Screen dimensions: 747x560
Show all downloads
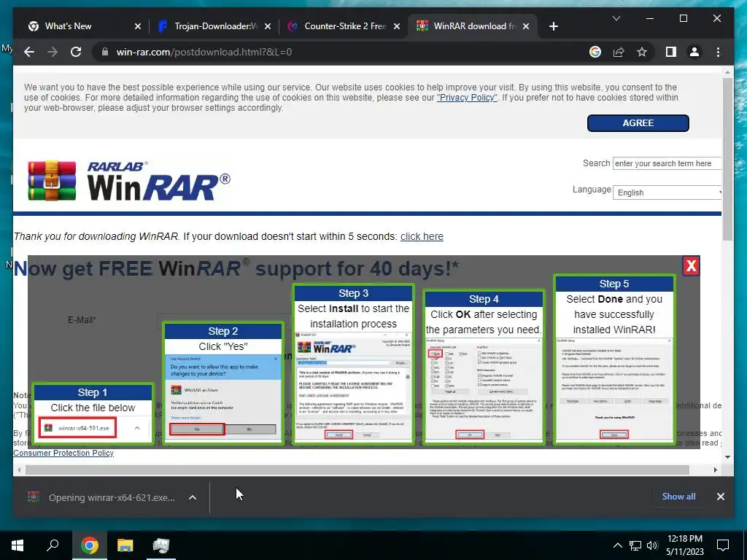[678, 496]
